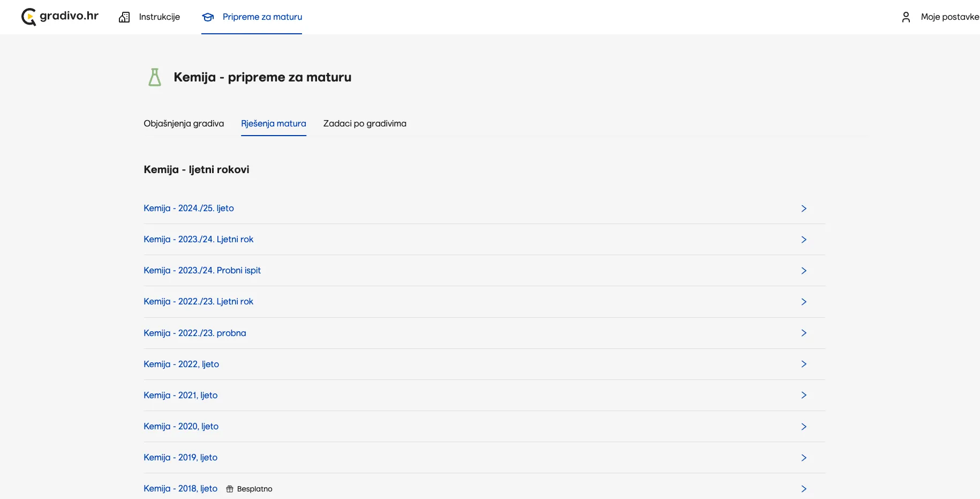Click the gradivo.hr brand name text

click(69, 16)
